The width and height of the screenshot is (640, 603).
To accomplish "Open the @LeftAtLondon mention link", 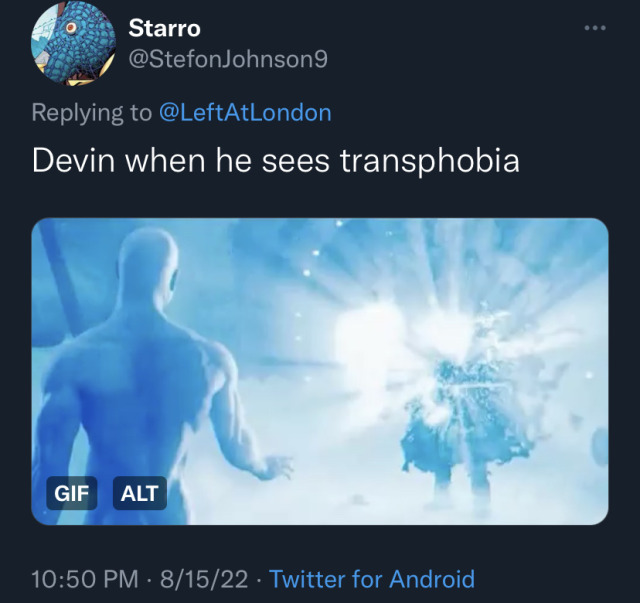I will point(245,112).
